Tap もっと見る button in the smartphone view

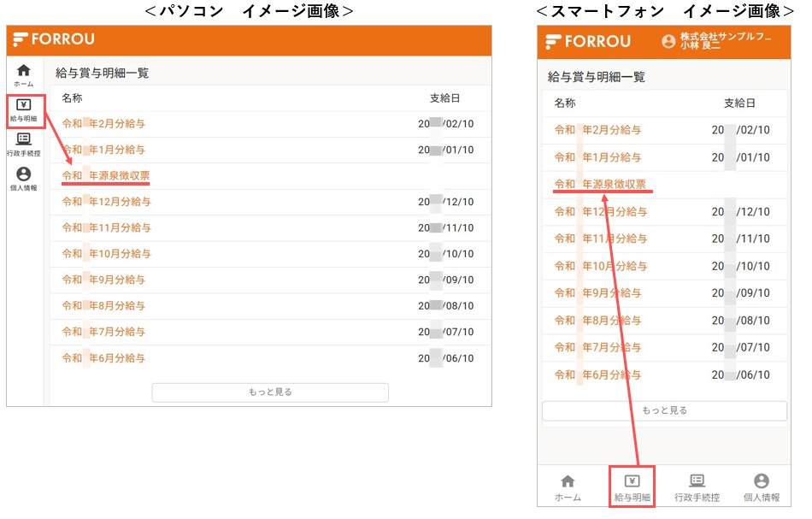pos(664,410)
